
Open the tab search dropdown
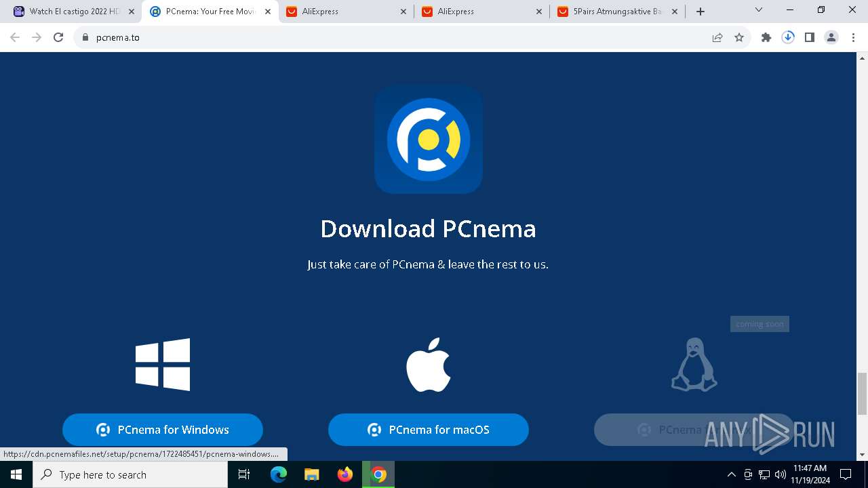click(759, 10)
